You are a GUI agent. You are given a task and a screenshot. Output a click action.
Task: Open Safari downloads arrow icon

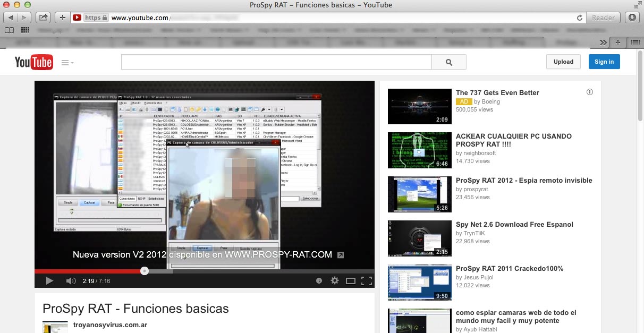(x=632, y=18)
